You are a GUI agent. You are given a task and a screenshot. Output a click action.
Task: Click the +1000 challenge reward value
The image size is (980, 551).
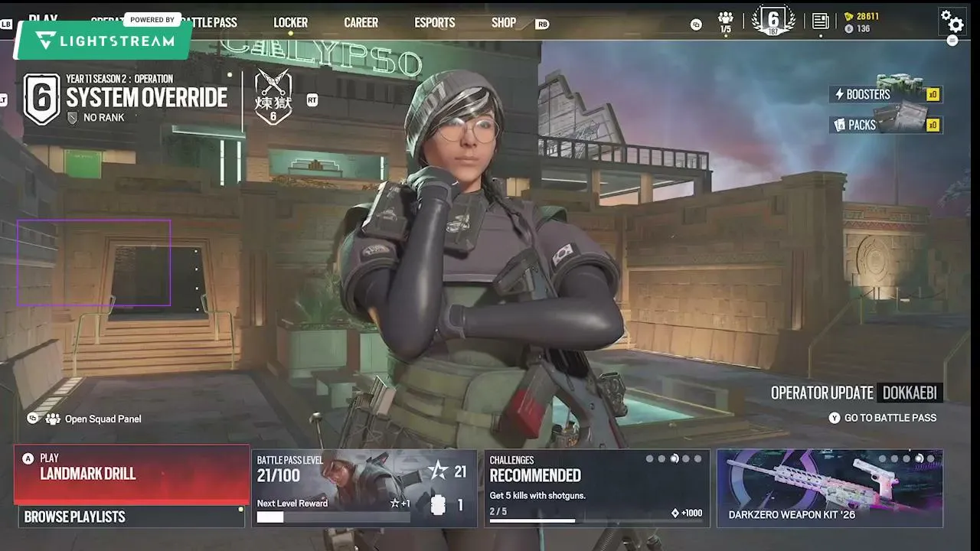coord(687,513)
